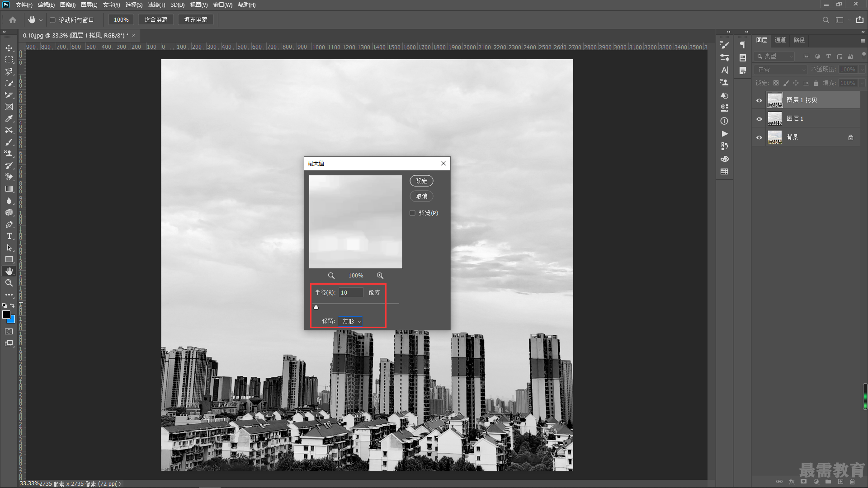Screen dimensions: 868x488
Task: Open the search magnifier in options bar
Action: (x=826, y=20)
